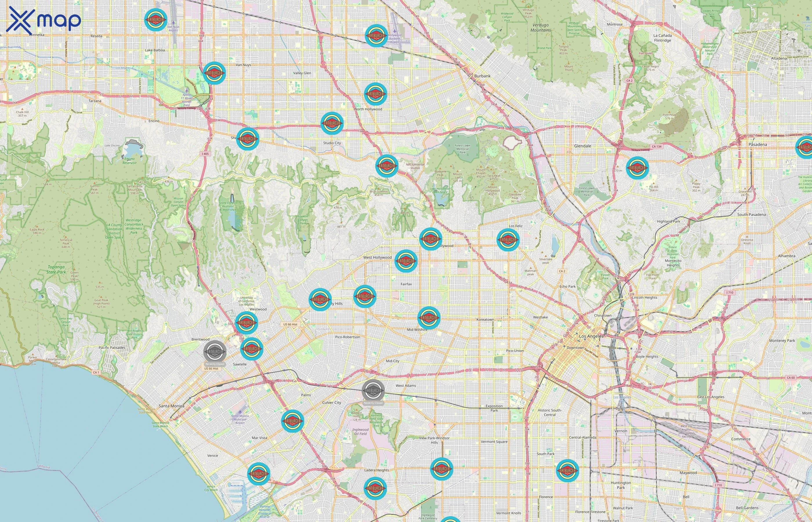
Task: Select the Fatburger marker near Van Nuys Airport
Action: (156, 20)
